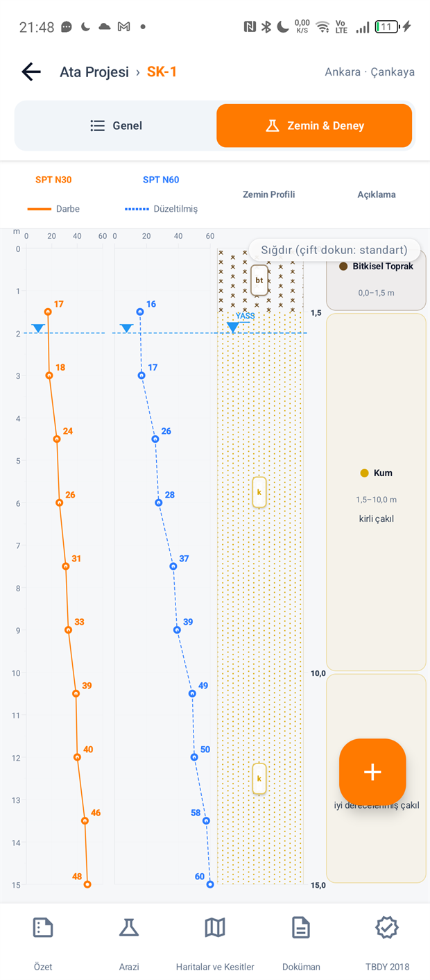Viewport: 430px width, 980px height.
Task: Toggle the Darbe legend series
Action: 53,208
